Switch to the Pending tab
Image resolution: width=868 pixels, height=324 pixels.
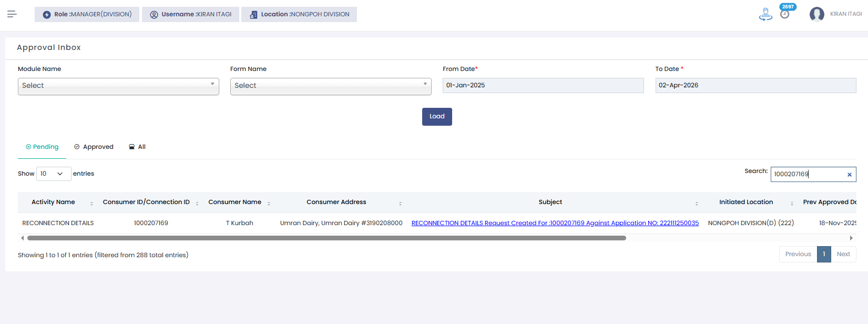[42, 147]
